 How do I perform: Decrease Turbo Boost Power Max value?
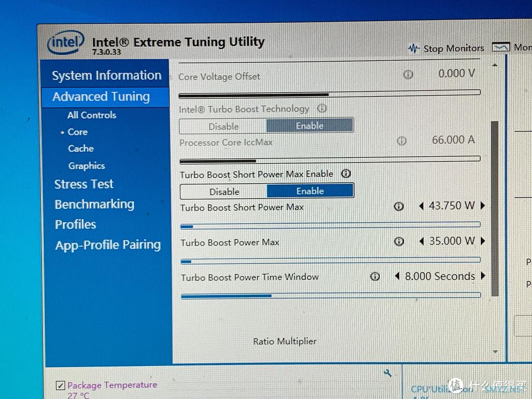[x=421, y=241]
